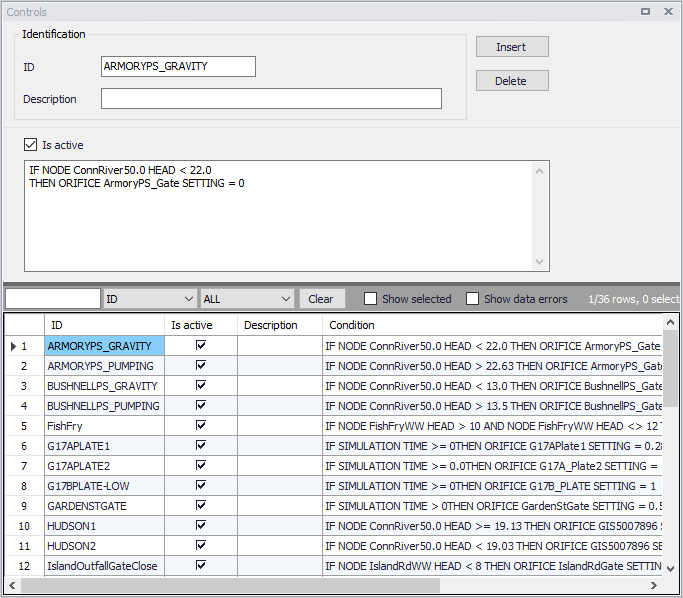Click row header number 1
The width and height of the screenshot is (683, 598).
tap(24, 346)
